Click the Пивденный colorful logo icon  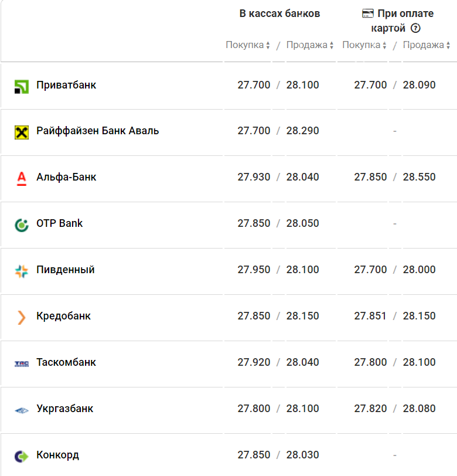tap(22, 271)
